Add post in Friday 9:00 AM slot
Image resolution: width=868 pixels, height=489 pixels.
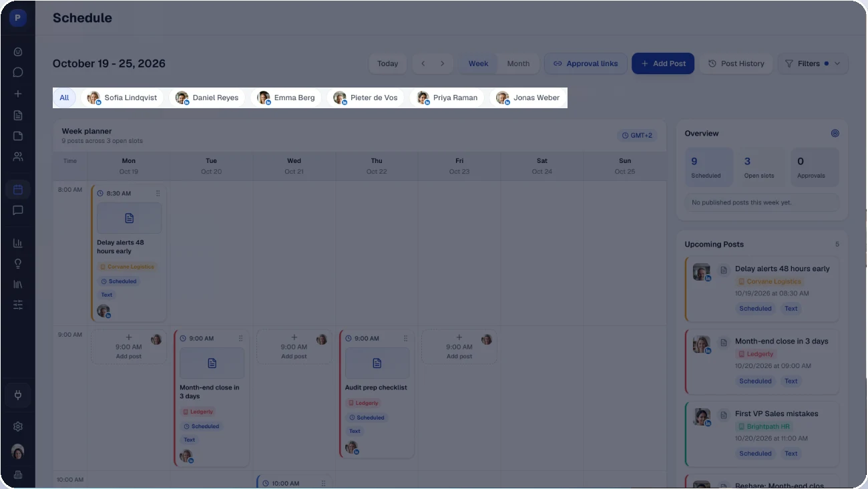(x=459, y=347)
